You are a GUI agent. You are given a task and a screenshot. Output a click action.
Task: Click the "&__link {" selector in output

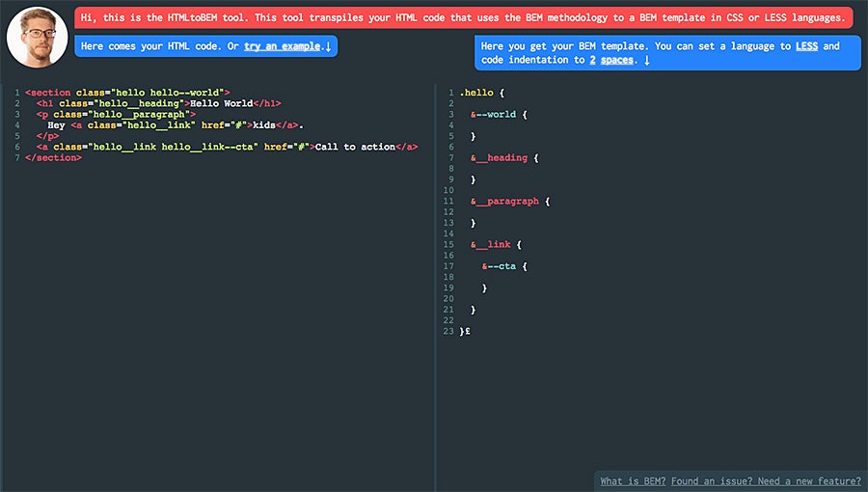[496, 244]
